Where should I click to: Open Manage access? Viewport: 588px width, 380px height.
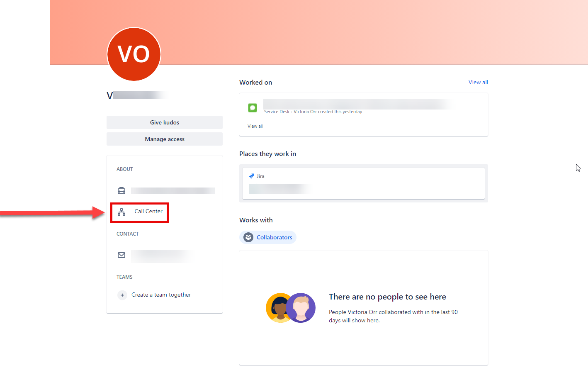[165, 139]
